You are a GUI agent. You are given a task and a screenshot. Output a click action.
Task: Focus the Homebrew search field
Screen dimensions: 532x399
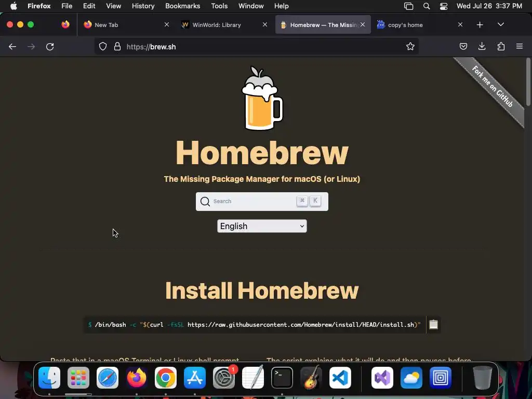tap(262, 202)
